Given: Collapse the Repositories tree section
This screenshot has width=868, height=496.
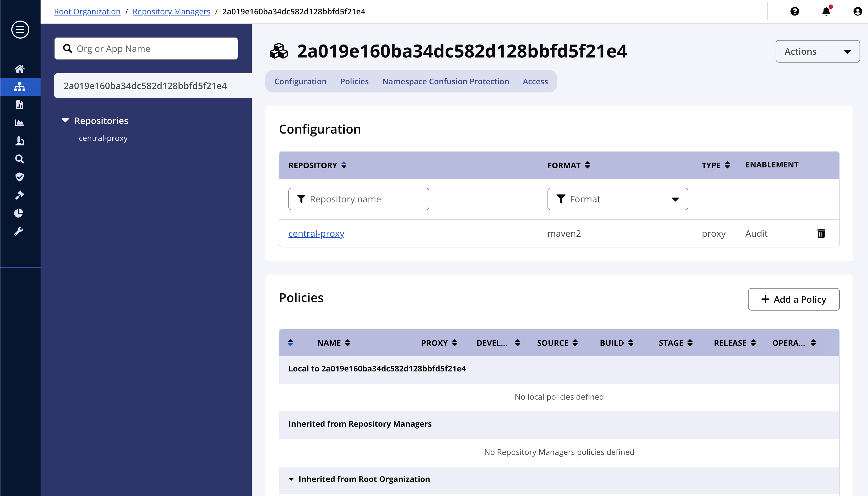Looking at the screenshot, I should pos(65,121).
